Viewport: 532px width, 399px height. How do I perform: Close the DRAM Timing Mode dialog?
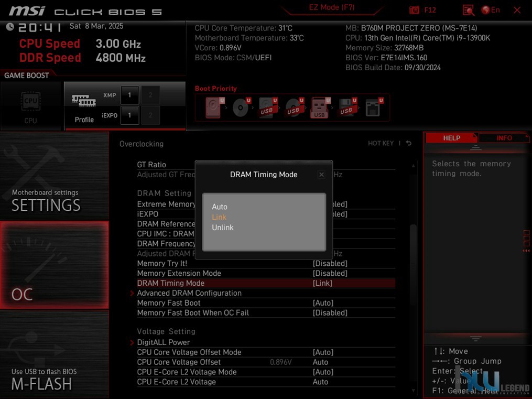tap(321, 175)
